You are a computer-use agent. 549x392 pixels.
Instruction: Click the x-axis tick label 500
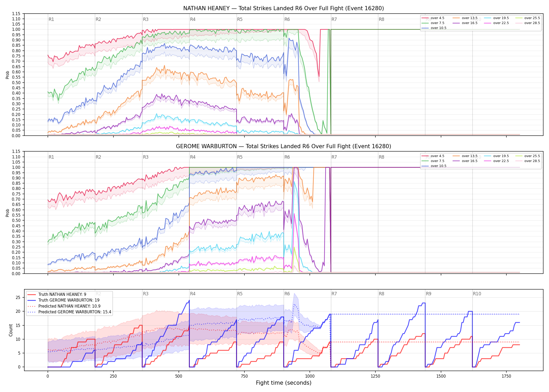coord(179,376)
